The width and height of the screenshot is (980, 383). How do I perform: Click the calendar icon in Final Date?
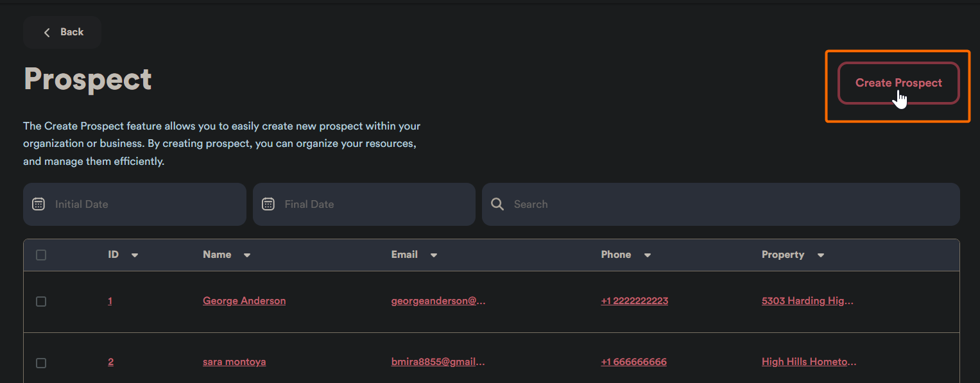[268, 204]
